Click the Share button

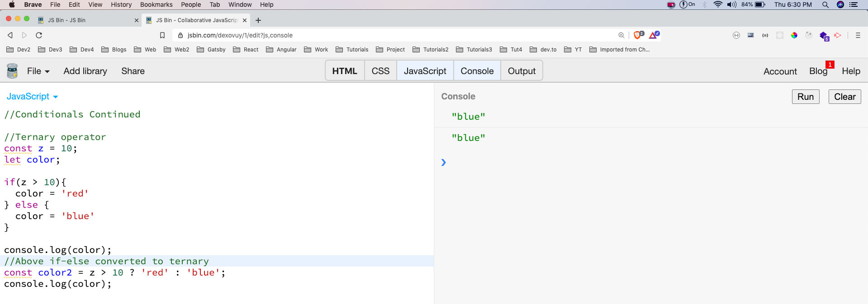pos(133,71)
